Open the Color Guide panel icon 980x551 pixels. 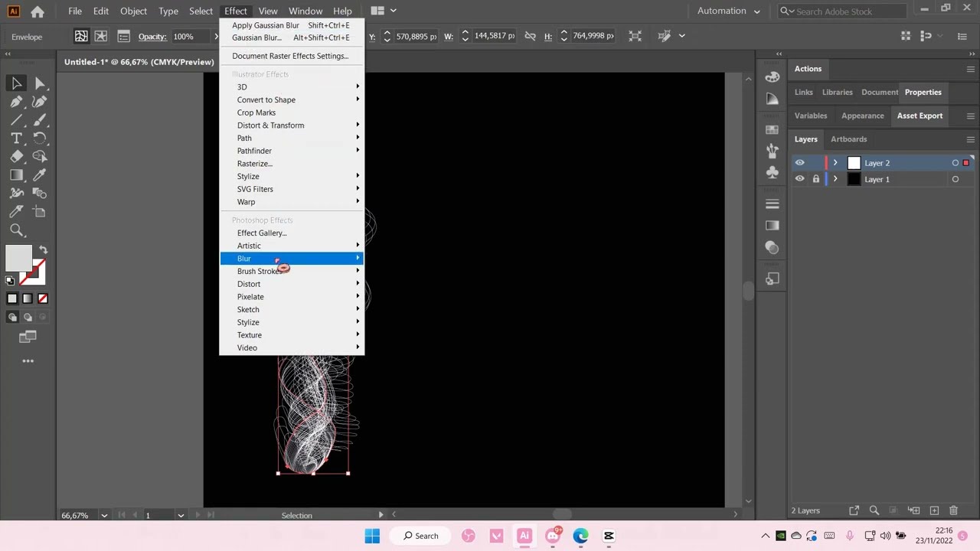772,99
